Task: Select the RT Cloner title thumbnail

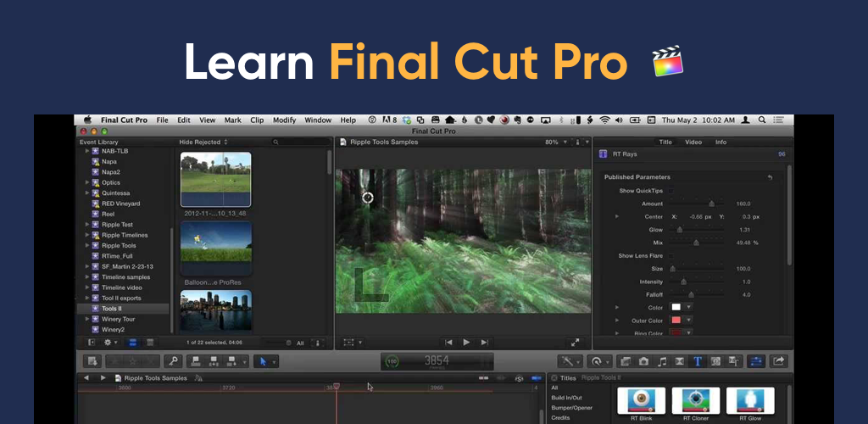Action: coord(696,401)
